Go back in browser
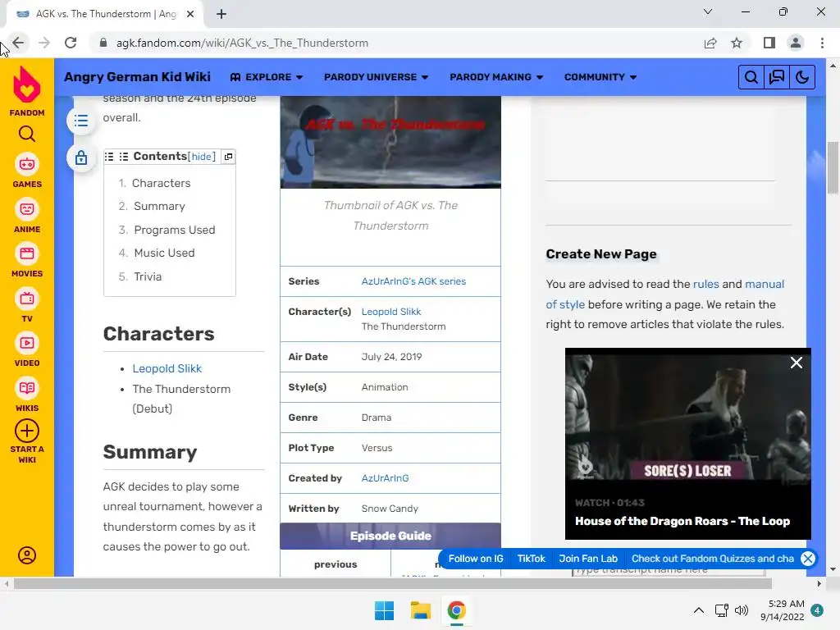 pyautogui.click(x=18, y=43)
